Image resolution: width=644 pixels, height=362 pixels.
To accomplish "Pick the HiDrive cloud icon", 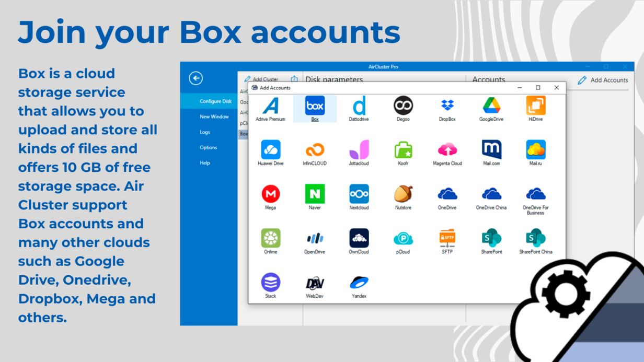I will pos(536,106).
